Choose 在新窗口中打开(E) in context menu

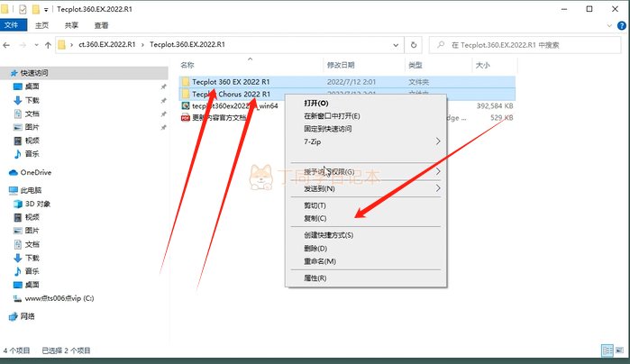(366, 116)
